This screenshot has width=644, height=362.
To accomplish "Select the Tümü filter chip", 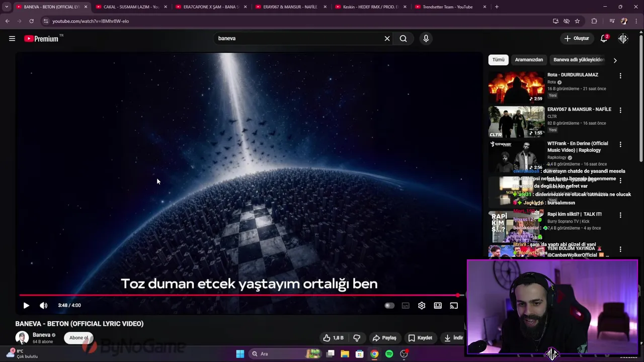I will [x=498, y=60].
